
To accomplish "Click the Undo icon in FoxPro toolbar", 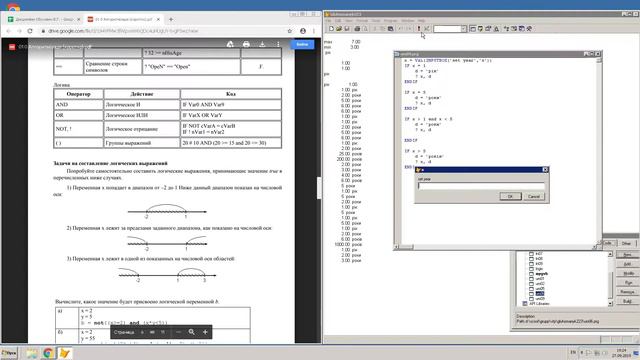I will 400,29.
